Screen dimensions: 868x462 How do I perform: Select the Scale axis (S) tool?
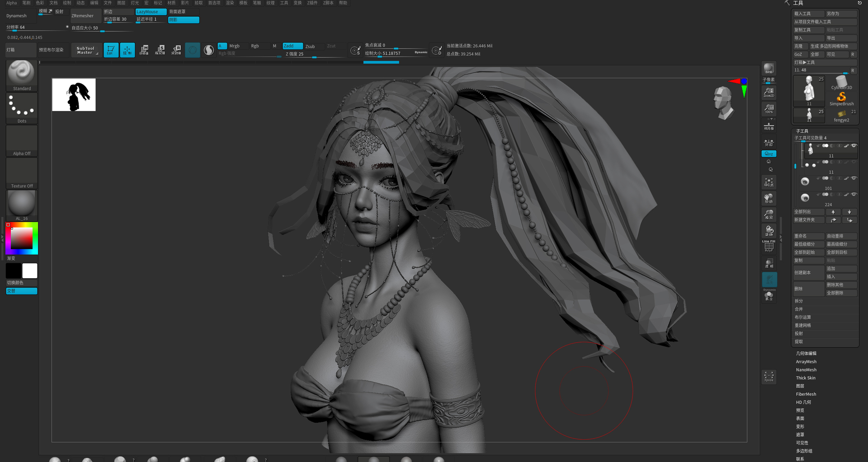click(160, 50)
